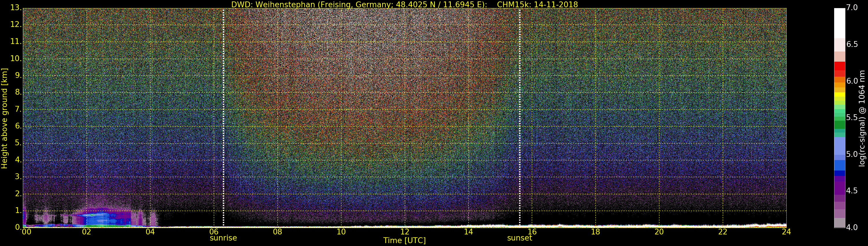Click the plot title with the Weihenstephan station name
Viewport: 868px width, 246px height.
[404, 4]
